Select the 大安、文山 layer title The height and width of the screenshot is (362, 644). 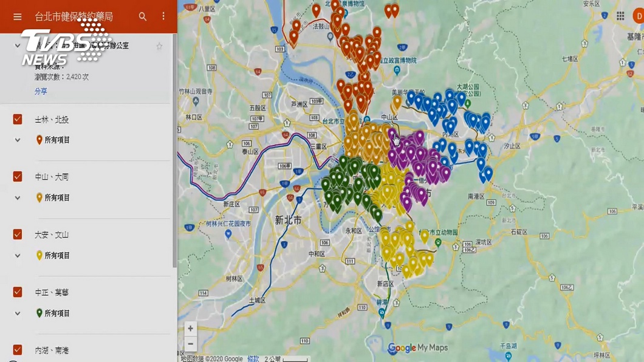click(x=52, y=235)
